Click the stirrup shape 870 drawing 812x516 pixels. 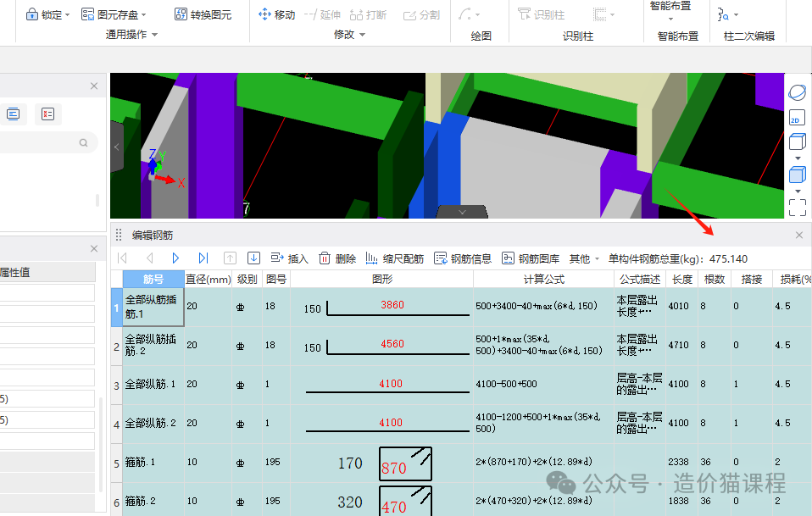point(405,463)
